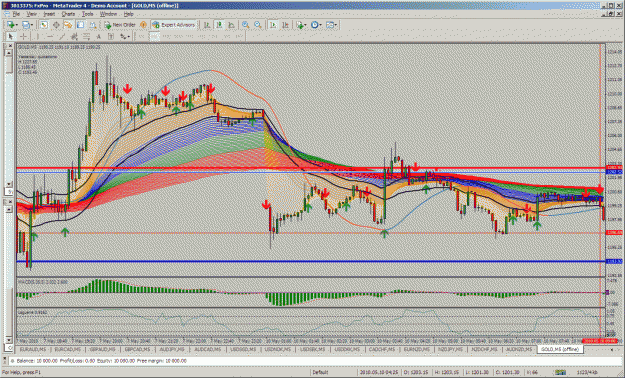Toggle the Market Watch window
This screenshot has width=625, height=378.
43,25
